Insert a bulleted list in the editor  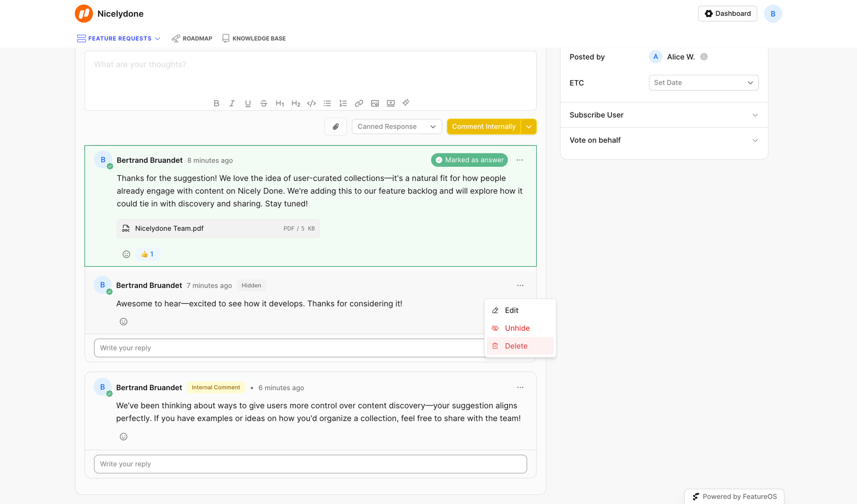tap(327, 103)
